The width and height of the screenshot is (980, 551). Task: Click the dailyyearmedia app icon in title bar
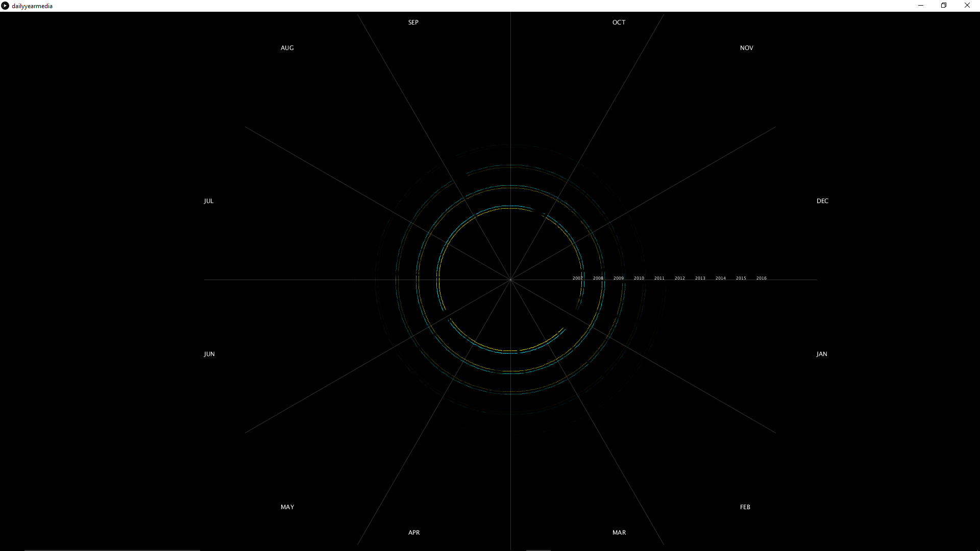5,6
